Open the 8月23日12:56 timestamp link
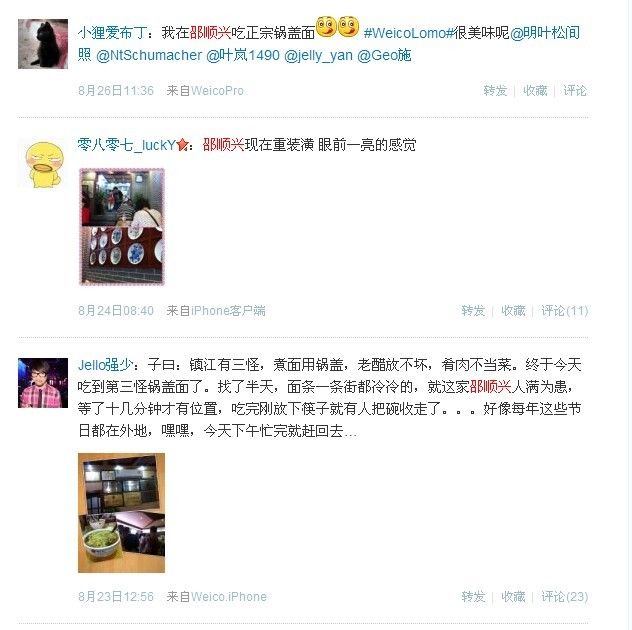Image resolution: width=632 pixels, height=630 pixels. 116,597
